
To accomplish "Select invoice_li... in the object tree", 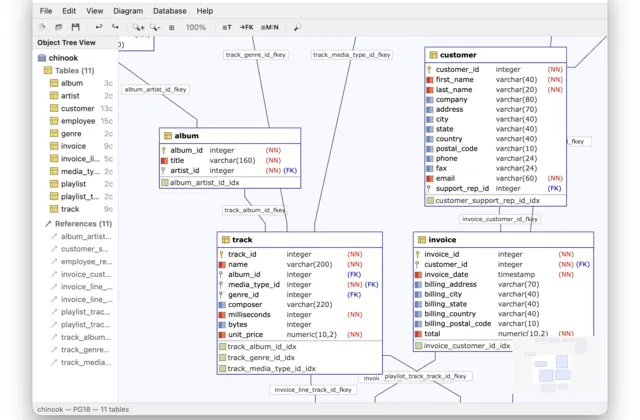I will click(81, 159).
